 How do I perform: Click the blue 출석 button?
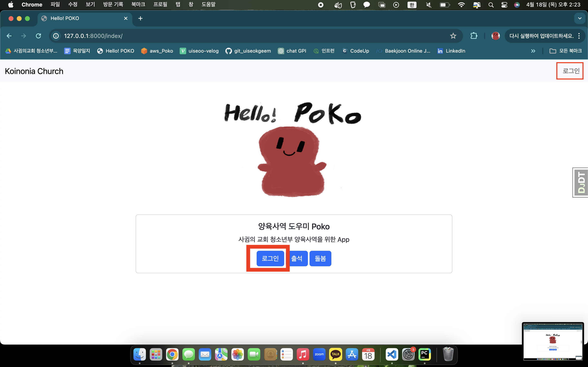pyautogui.click(x=298, y=258)
